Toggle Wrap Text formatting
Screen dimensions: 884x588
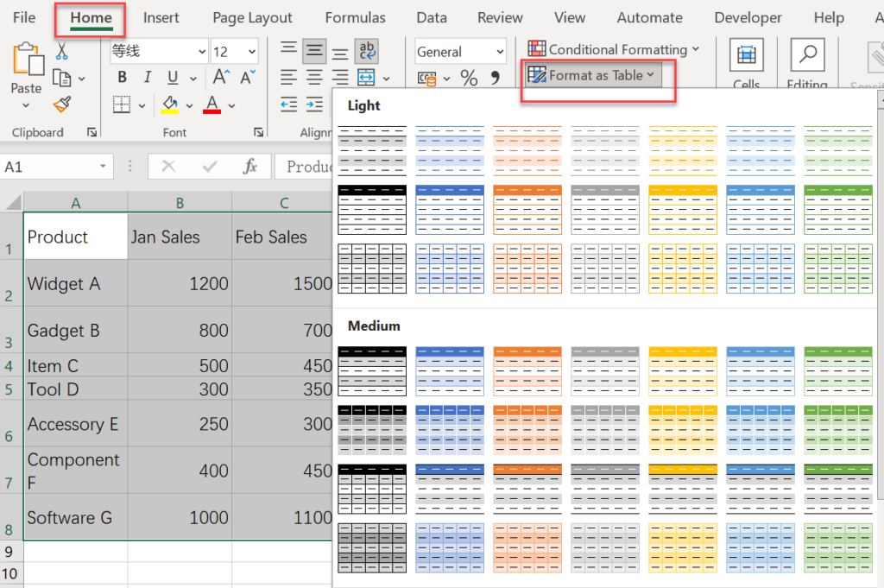pos(367,52)
